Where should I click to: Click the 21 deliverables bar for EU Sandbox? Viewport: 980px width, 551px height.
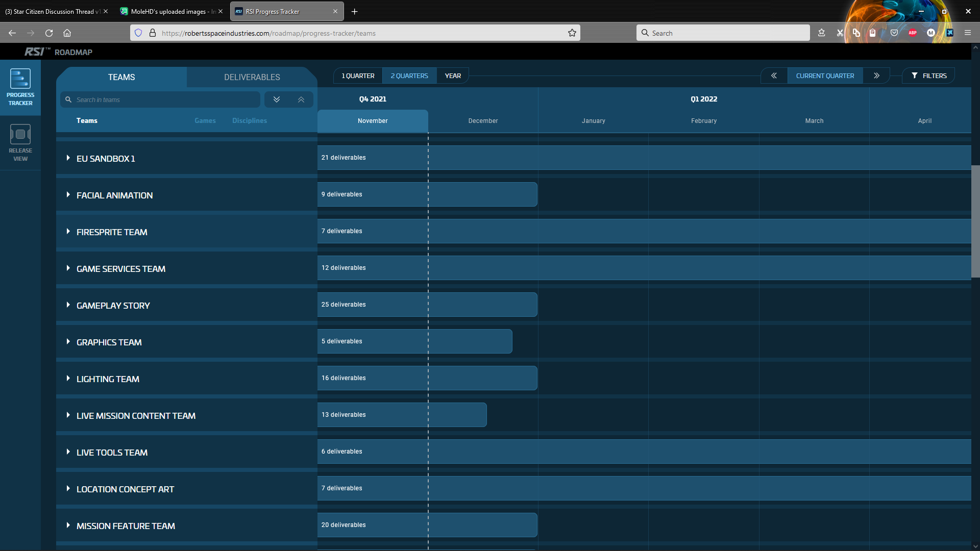click(644, 158)
